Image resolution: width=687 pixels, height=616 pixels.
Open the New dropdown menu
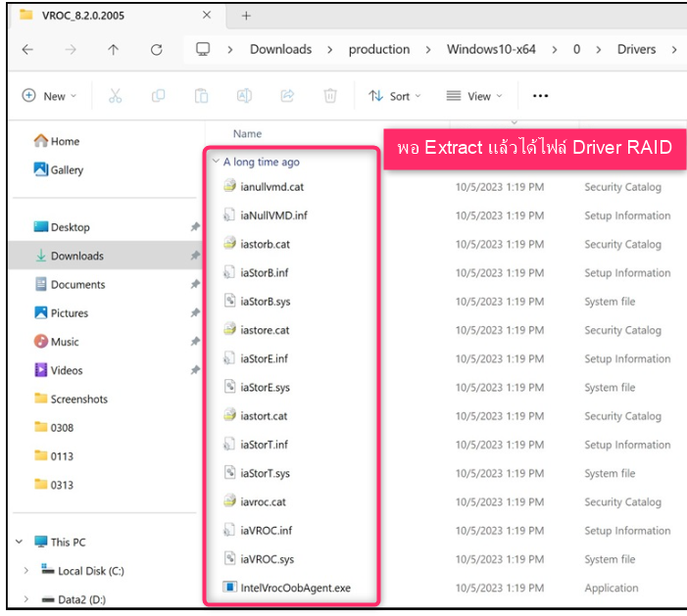pos(50,96)
